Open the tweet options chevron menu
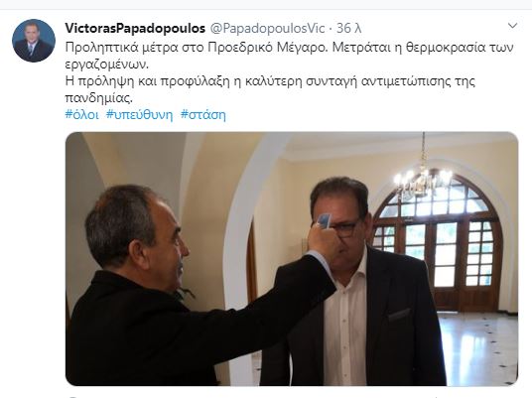532x398 pixels. point(512,26)
